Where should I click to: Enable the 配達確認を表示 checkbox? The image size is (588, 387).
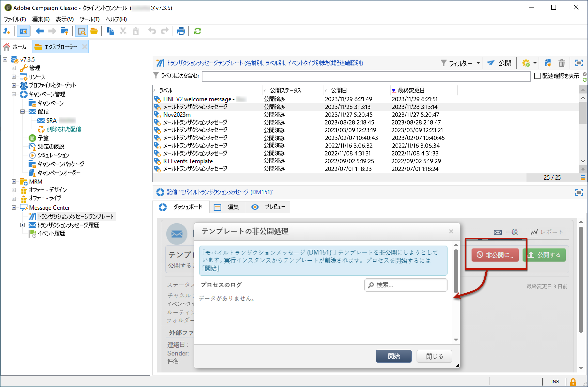pyautogui.click(x=537, y=76)
